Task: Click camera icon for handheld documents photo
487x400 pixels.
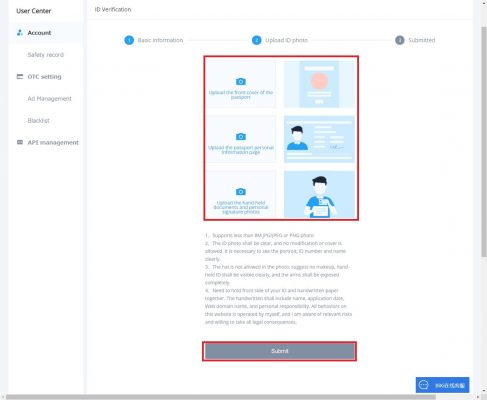Action: point(241,192)
